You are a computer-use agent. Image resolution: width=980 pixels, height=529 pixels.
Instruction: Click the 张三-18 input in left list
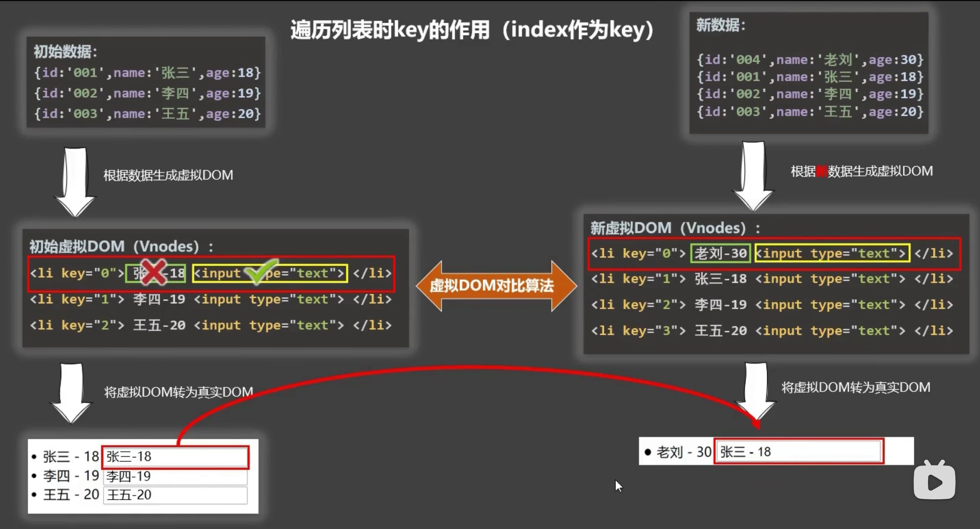[x=175, y=457]
